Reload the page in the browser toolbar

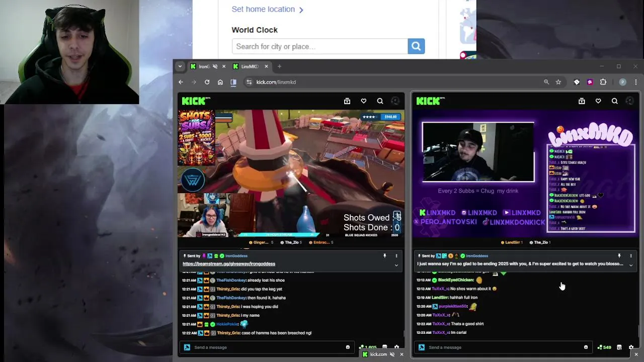(207, 82)
